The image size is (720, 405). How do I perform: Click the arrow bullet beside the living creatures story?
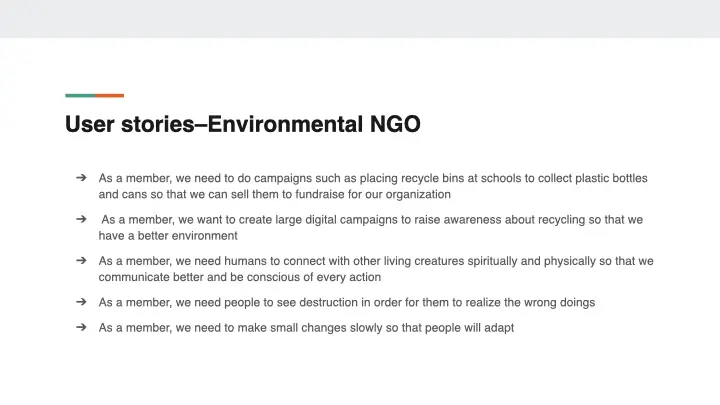(80, 261)
